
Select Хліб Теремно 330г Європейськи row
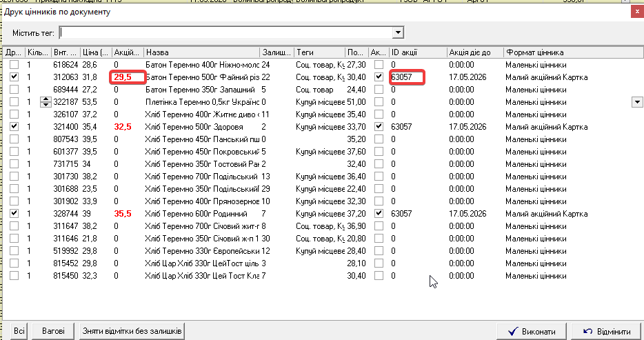(x=202, y=251)
